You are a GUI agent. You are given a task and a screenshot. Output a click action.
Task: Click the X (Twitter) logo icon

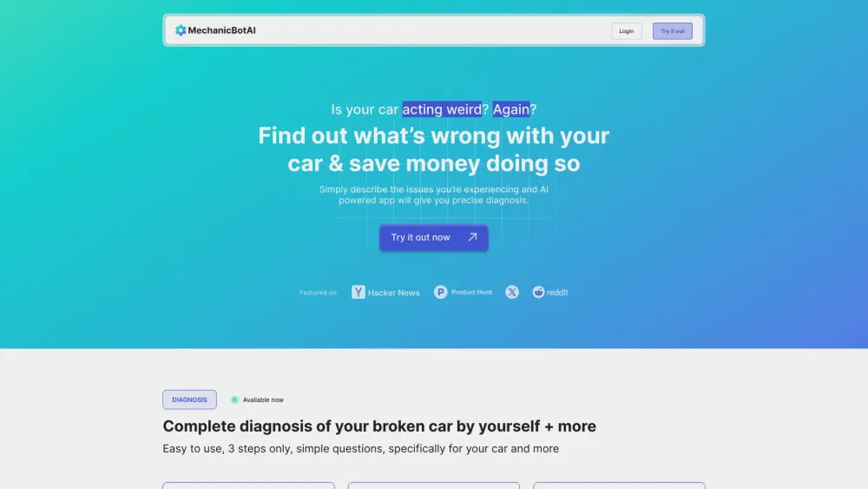[x=512, y=293]
